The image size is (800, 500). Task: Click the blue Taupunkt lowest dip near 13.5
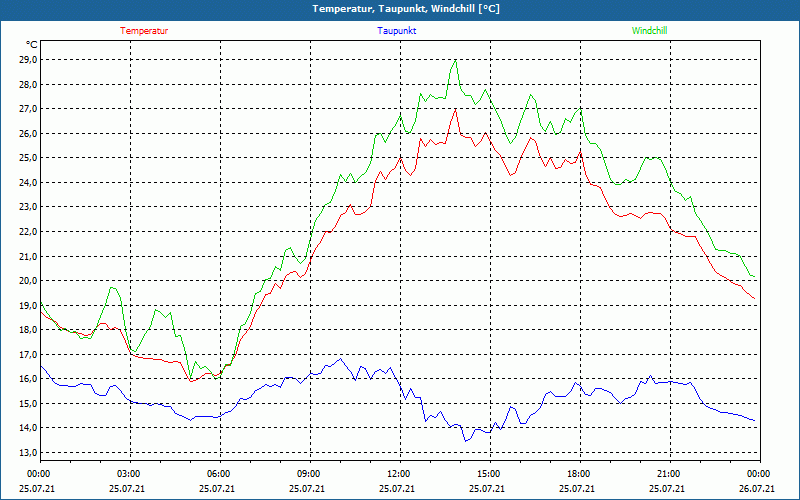(x=465, y=441)
